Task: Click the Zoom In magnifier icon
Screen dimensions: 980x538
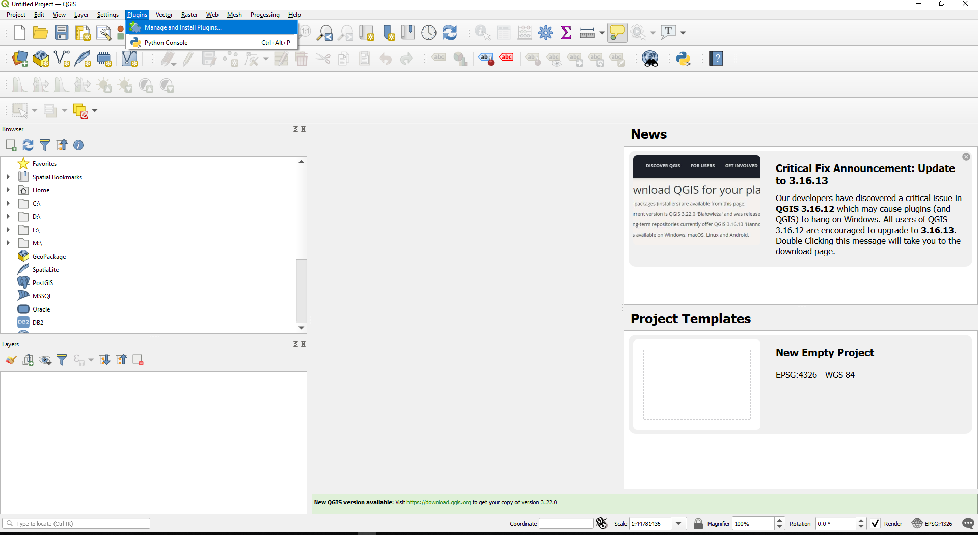Action: (325, 32)
